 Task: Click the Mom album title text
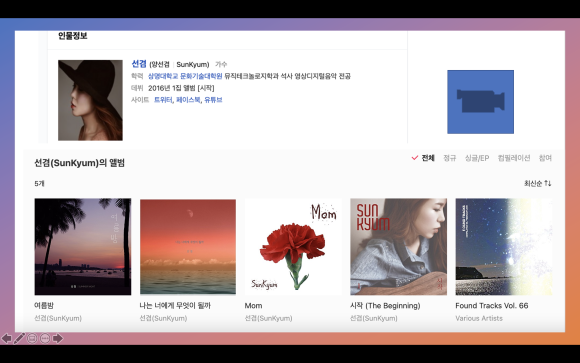tap(253, 306)
